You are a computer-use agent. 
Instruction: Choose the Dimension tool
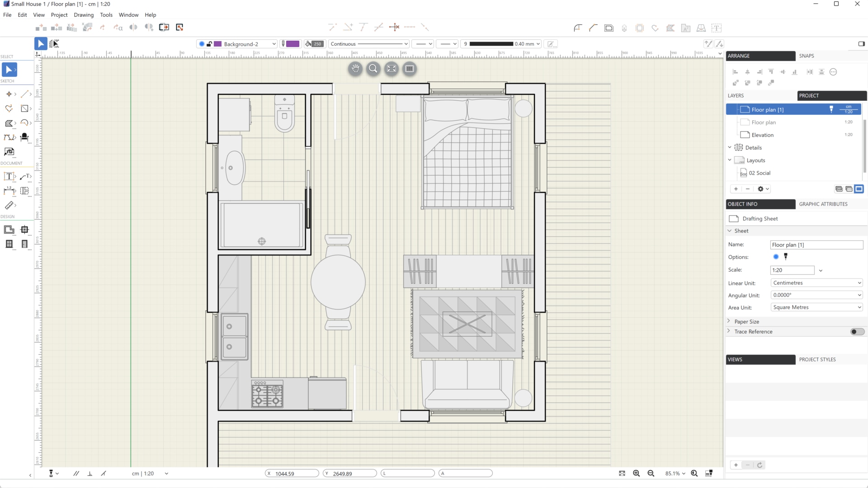coord(9,191)
